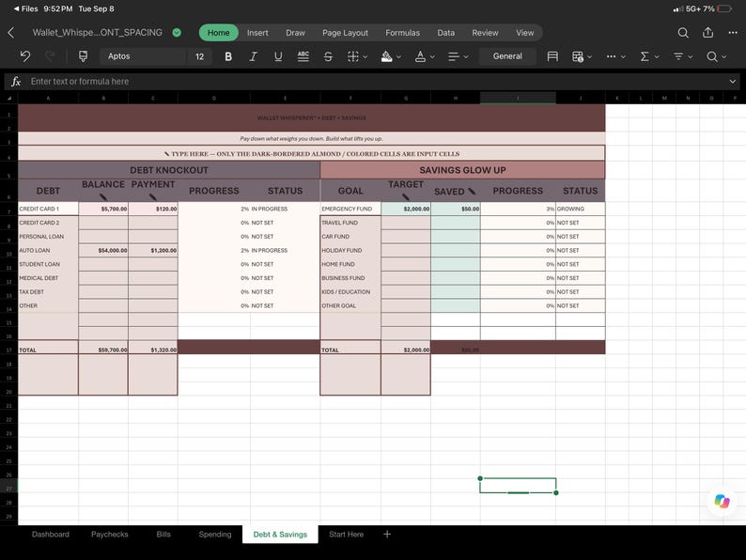The image size is (746, 560).
Task: Open the more options ellipsis menu
Action: pos(733,32)
